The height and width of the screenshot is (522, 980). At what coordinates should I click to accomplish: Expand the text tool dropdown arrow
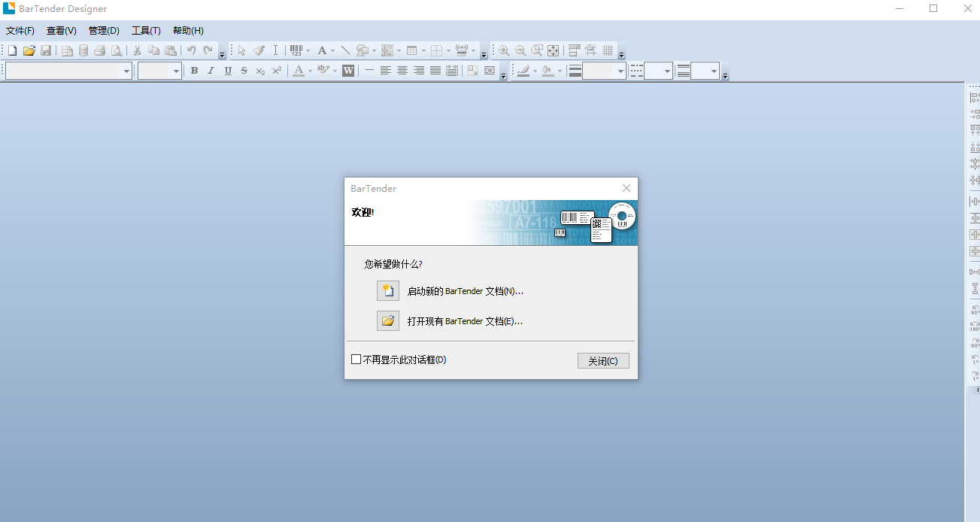(333, 51)
